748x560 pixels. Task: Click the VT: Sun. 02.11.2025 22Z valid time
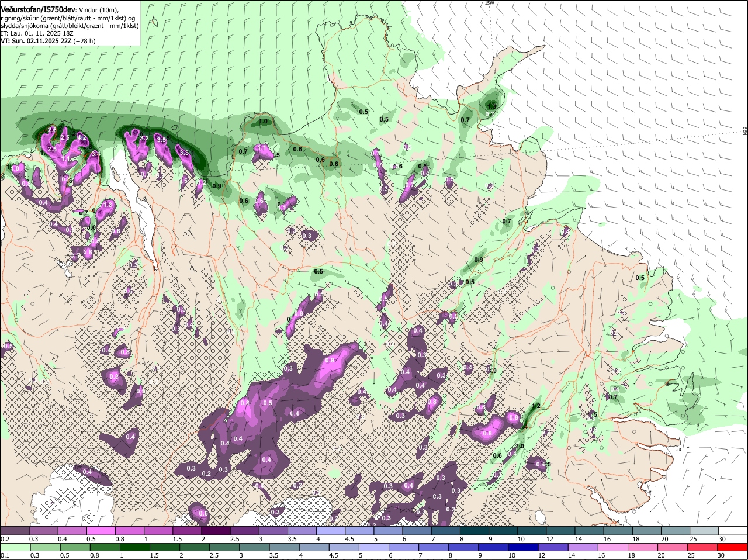pyautogui.click(x=36, y=41)
